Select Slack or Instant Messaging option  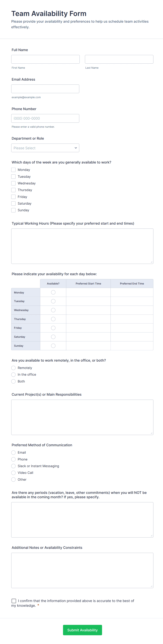click(13, 466)
